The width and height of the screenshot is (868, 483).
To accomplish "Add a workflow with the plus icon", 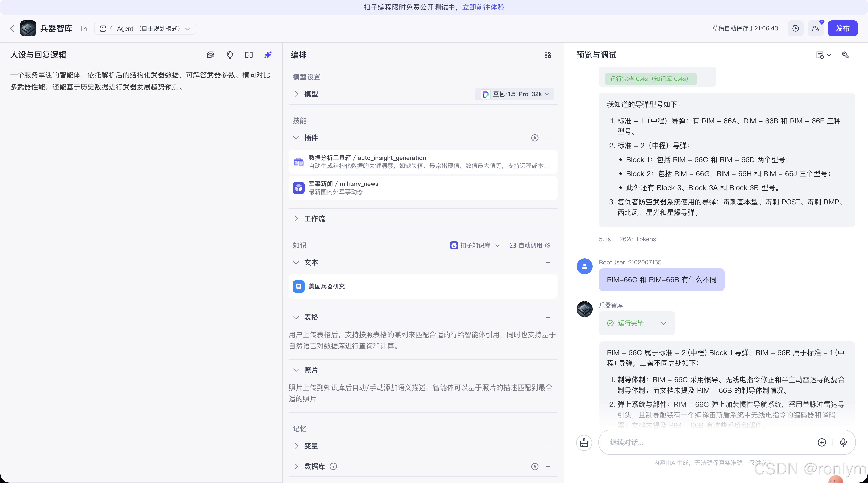I will [x=548, y=219].
